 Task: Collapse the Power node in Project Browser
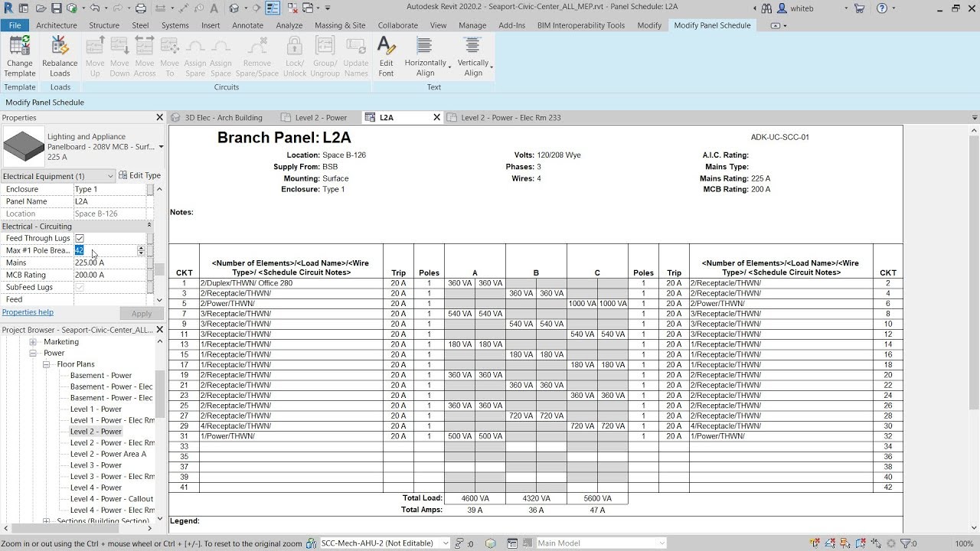pyautogui.click(x=33, y=353)
